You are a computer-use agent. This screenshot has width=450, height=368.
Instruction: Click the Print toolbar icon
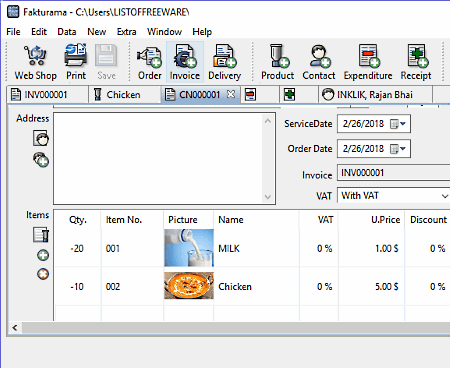[76, 62]
